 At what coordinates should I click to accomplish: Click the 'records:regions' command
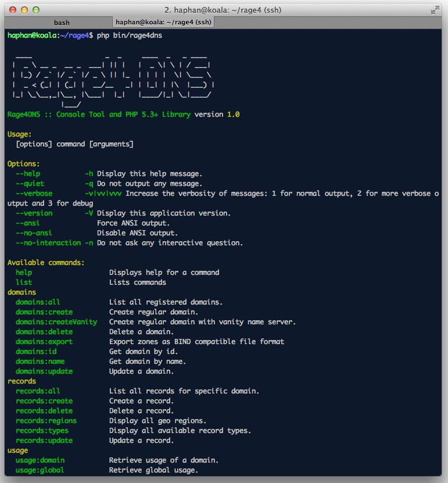46,420
